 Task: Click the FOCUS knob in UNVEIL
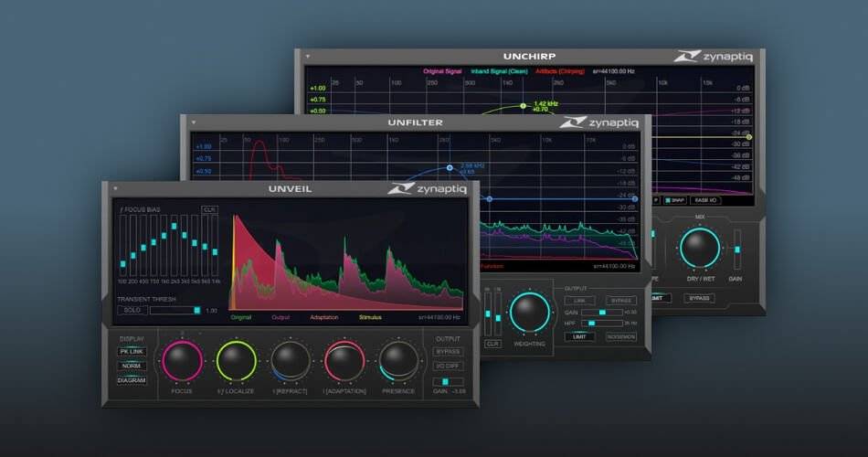click(x=182, y=361)
